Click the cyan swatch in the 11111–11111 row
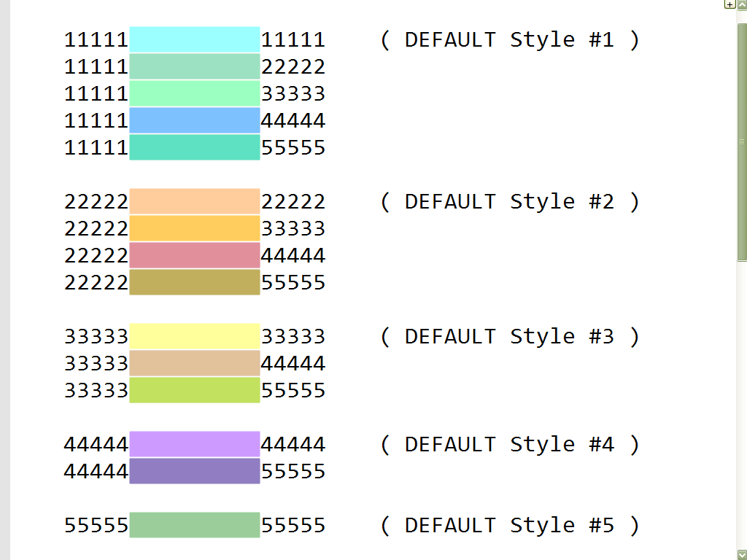The height and width of the screenshot is (560, 747). coord(195,39)
